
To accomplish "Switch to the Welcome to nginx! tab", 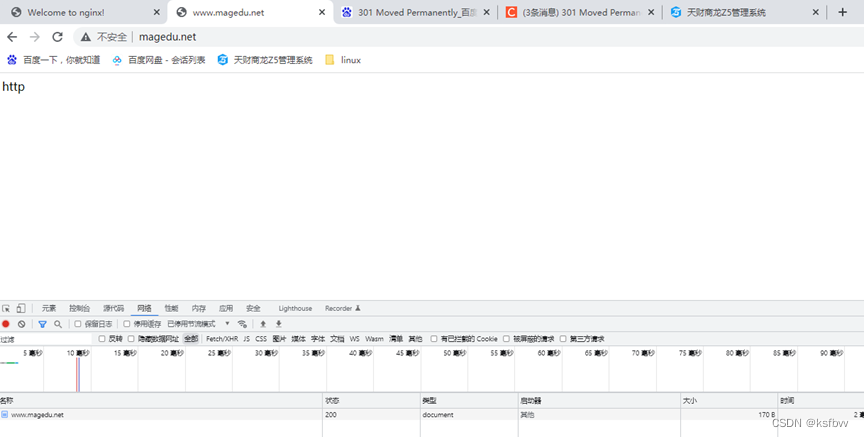I will pos(83,12).
